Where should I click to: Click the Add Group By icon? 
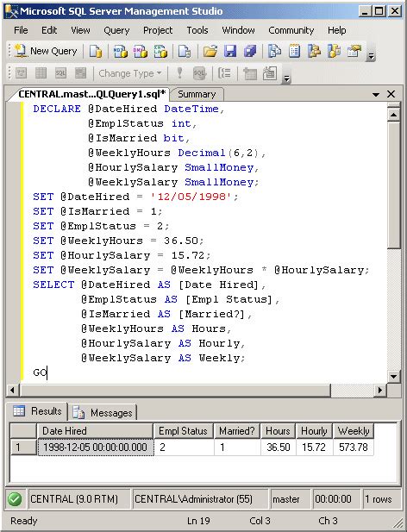[224, 73]
